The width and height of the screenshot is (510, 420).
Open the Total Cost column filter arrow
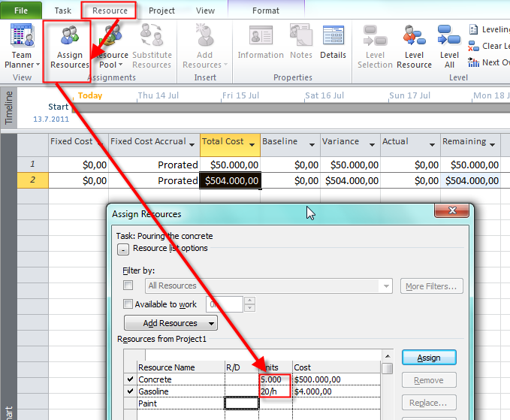coord(253,143)
